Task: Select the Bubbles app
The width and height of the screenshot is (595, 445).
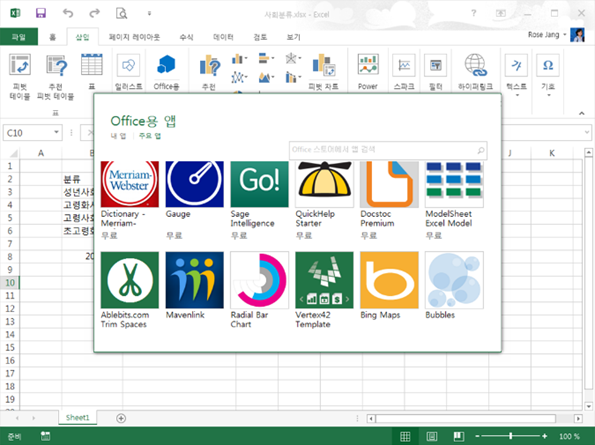Action: (454, 285)
